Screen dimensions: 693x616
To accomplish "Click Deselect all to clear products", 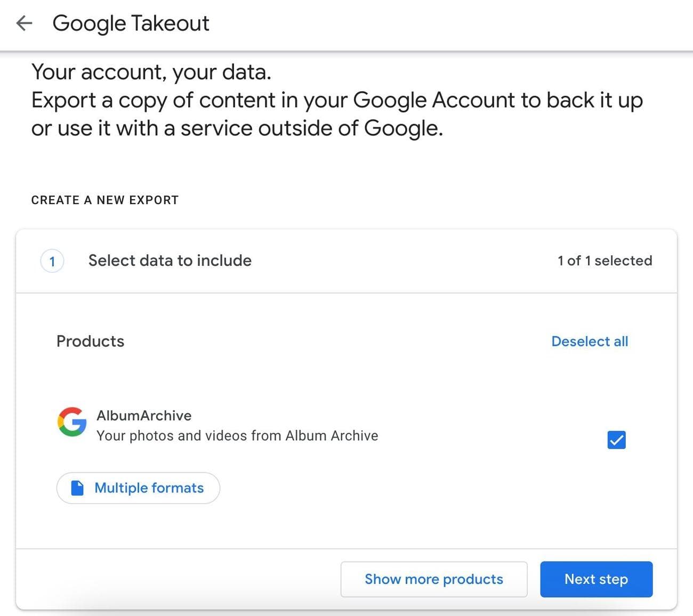I will pos(590,341).
